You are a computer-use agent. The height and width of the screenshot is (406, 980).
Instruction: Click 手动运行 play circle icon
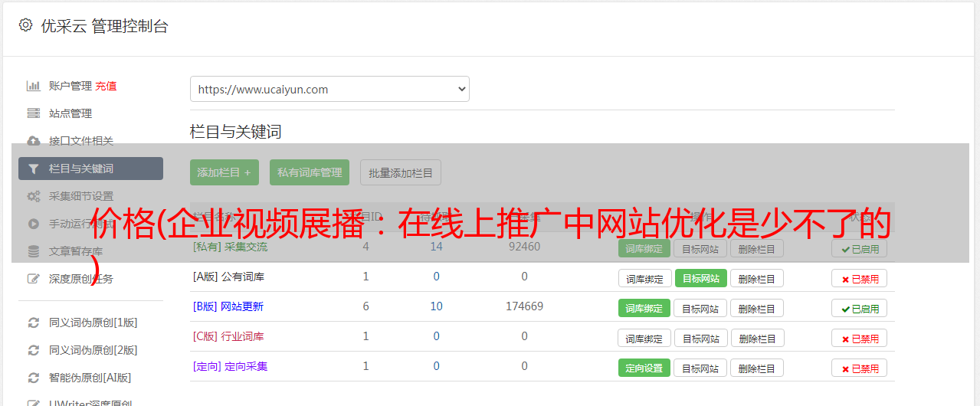click(34, 224)
